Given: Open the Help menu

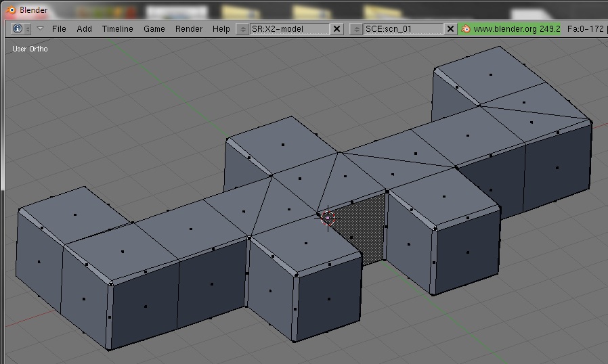Looking at the screenshot, I should (x=221, y=28).
